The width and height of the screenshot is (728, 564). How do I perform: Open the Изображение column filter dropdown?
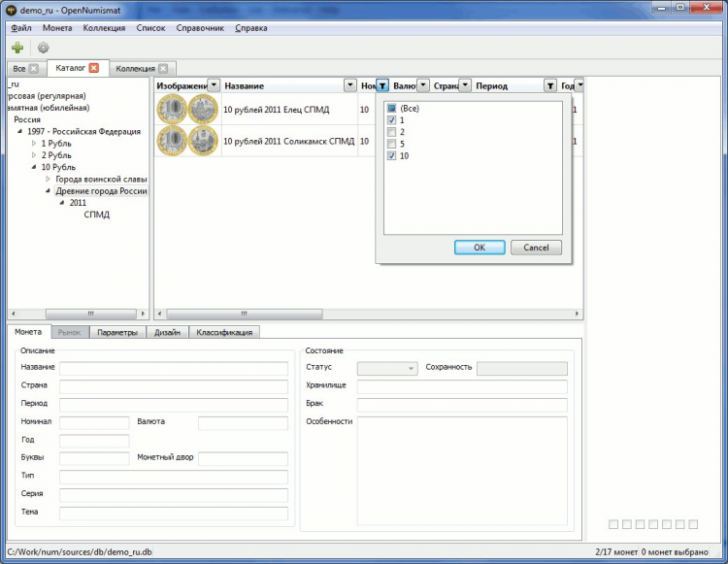(x=214, y=85)
